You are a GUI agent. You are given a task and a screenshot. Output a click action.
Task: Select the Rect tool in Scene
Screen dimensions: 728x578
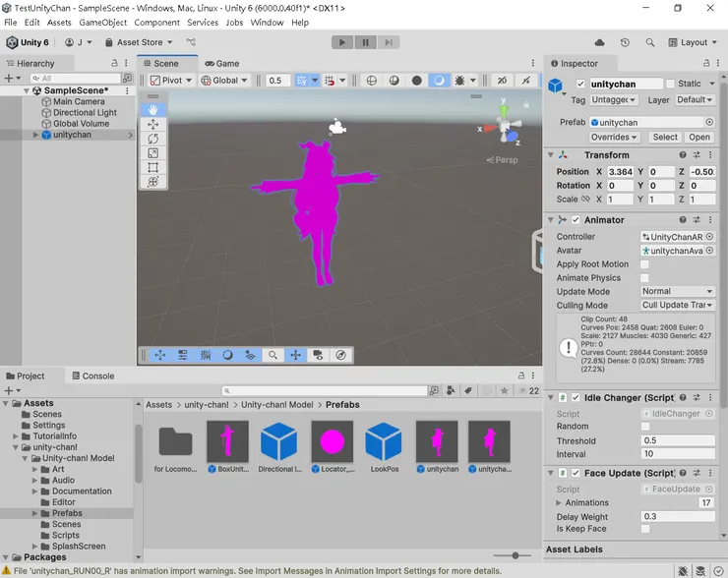pyautogui.click(x=152, y=168)
